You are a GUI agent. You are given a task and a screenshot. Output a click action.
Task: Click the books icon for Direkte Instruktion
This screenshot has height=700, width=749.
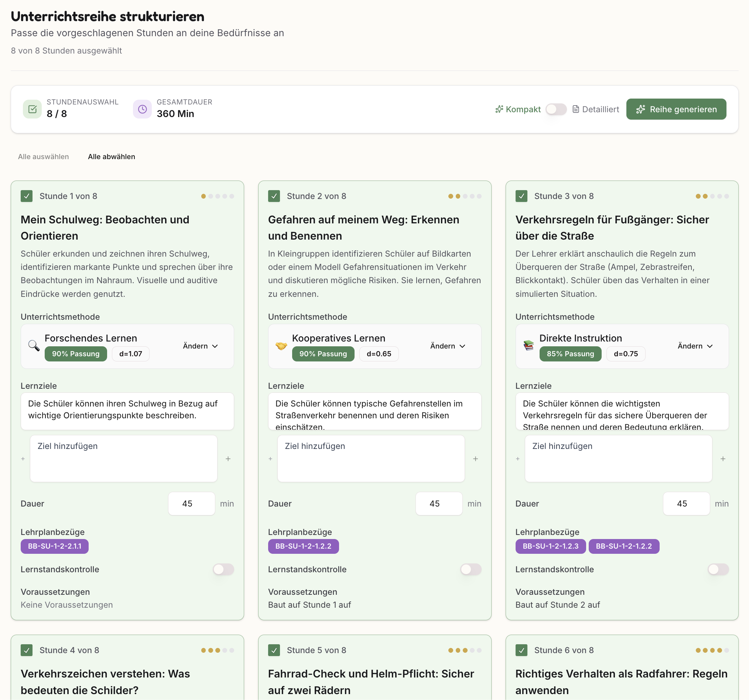click(529, 345)
